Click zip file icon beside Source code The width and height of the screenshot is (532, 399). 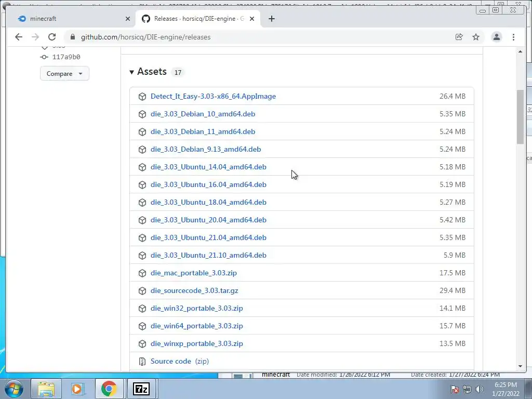point(142,362)
